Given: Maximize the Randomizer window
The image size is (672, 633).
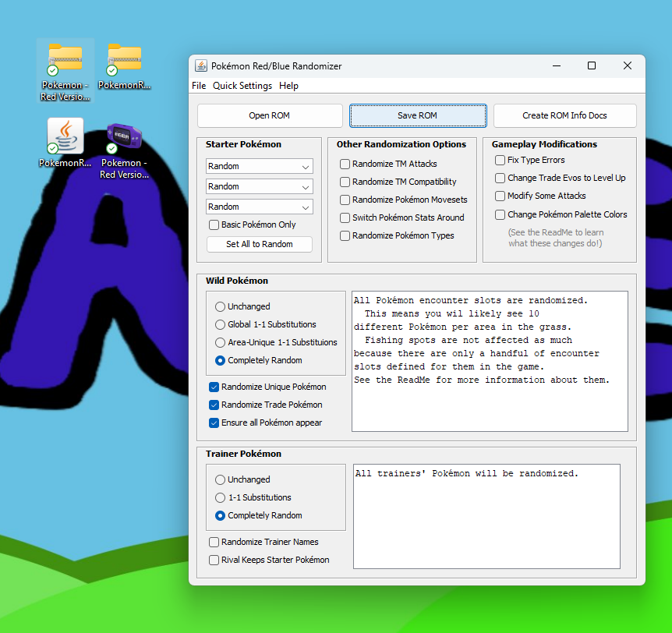Looking at the screenshot, I should [592, 65].
